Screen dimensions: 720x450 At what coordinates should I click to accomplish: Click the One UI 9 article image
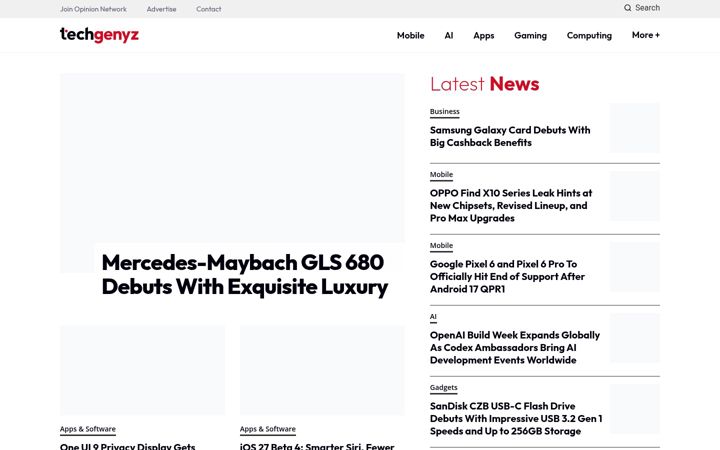(142, 370)
